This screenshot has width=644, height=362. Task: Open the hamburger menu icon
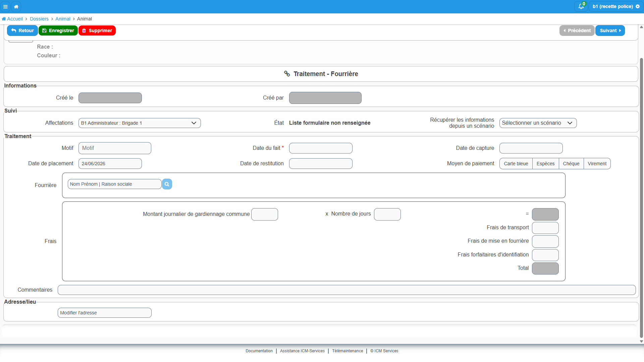point(5,7)
